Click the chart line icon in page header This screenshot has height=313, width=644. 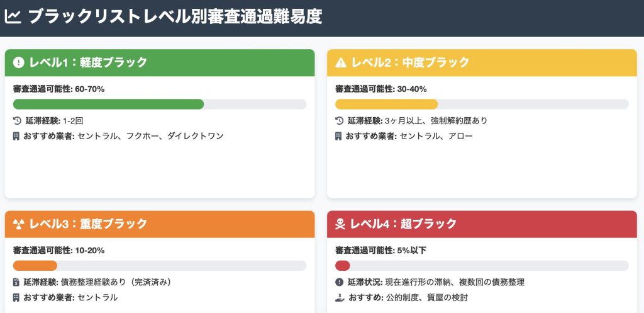pos(13,17)
